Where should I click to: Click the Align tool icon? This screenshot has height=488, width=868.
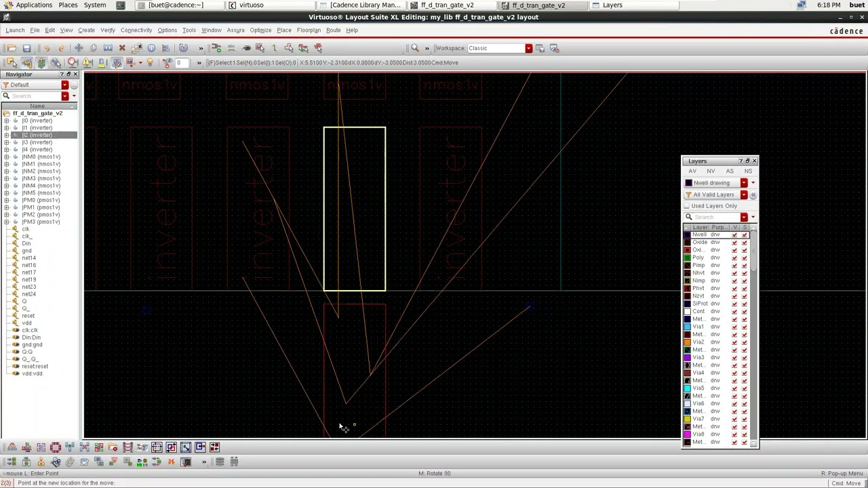coord(165,48)
